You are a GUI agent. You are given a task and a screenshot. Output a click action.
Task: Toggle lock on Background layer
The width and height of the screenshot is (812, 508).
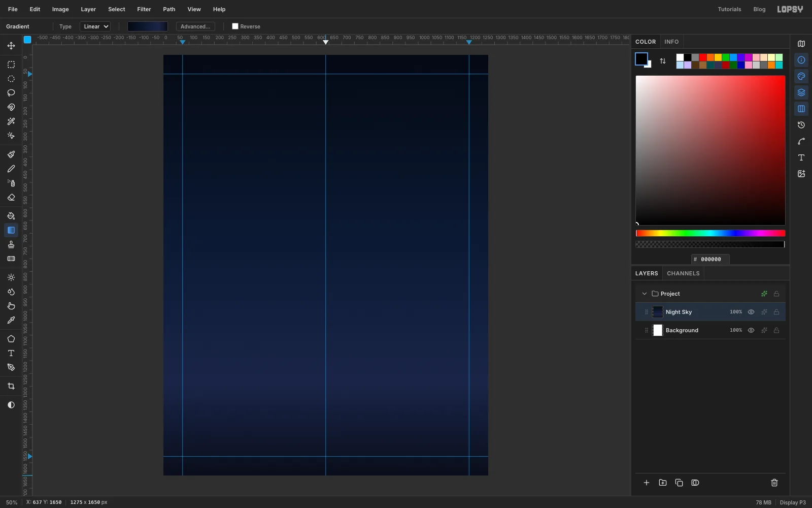click(x=776, y=330)
